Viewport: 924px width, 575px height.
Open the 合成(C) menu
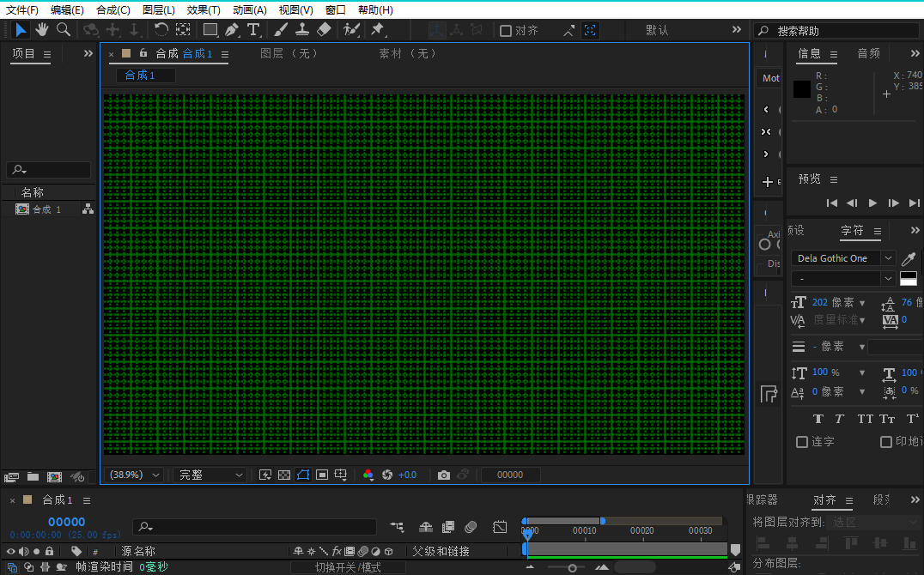pos(113,10)
